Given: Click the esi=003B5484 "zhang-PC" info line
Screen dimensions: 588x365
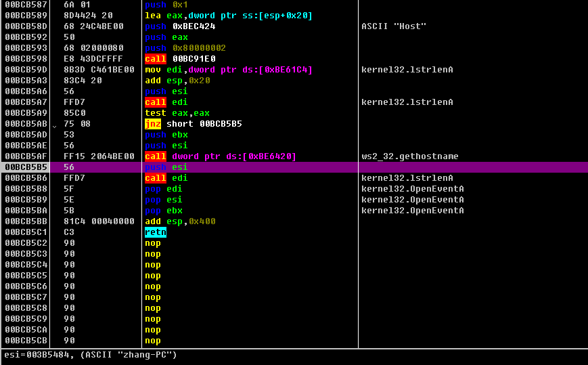Looking at the screenshot, I should pos(91,355).
